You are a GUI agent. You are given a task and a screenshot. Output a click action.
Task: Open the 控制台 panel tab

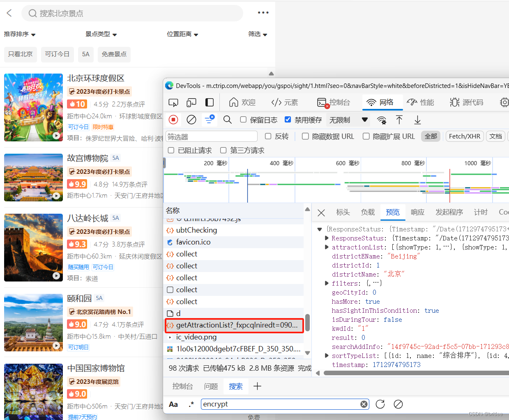click(x=334, y=102)
